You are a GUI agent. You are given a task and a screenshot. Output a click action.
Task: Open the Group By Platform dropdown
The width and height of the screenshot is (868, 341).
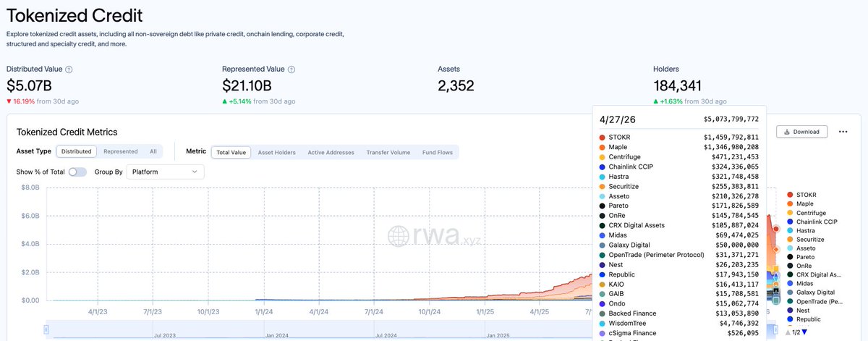[x=165, y=172]
